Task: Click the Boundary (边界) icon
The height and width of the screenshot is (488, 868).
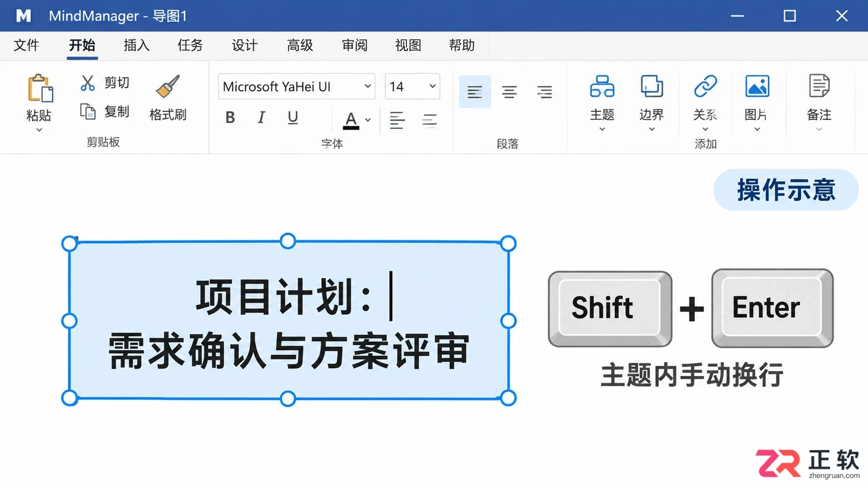Action: point(652,87)
